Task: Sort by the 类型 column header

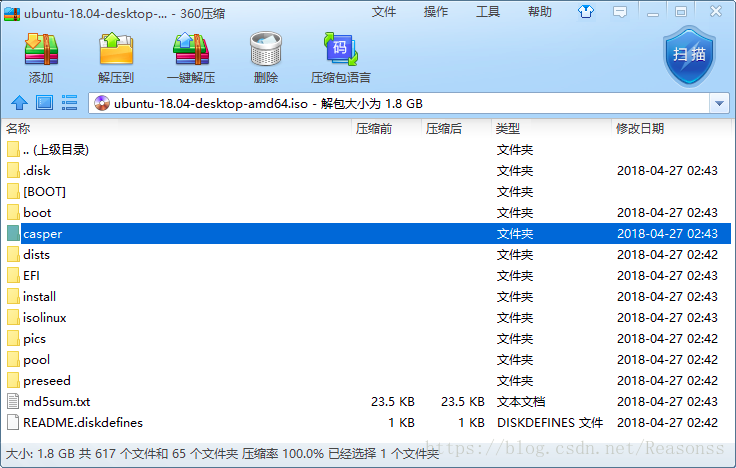Action: pos(552,129)
